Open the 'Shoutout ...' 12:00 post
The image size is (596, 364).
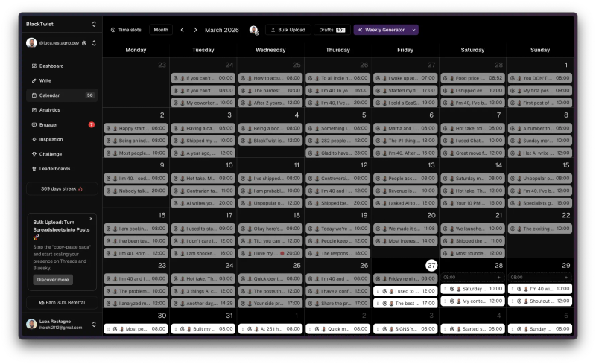pyautogui.click(x=539, y=301)
